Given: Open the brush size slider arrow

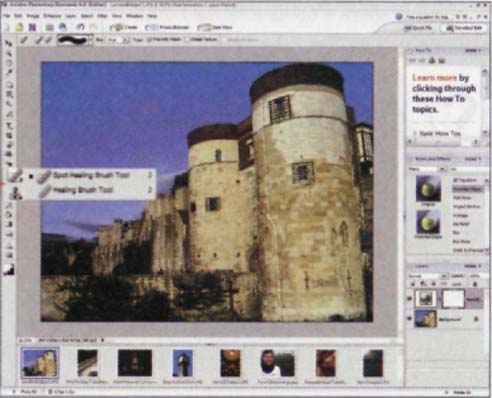Looking at the screenshot, I should coord(125,40).
